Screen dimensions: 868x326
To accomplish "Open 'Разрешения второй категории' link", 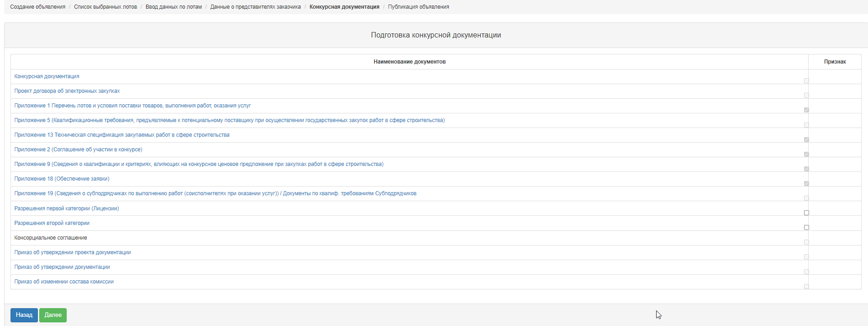I will pyautogui.click(x=52, y=223).
